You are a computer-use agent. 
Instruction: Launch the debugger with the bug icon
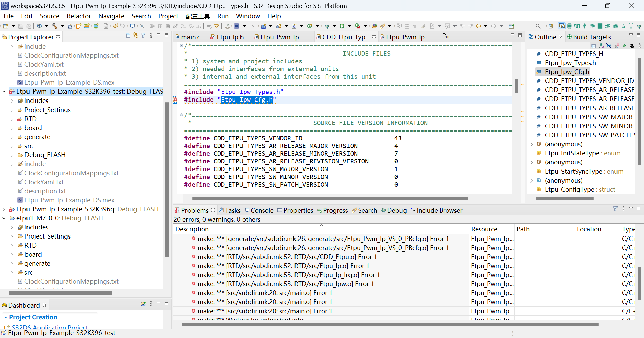[327, 26]
